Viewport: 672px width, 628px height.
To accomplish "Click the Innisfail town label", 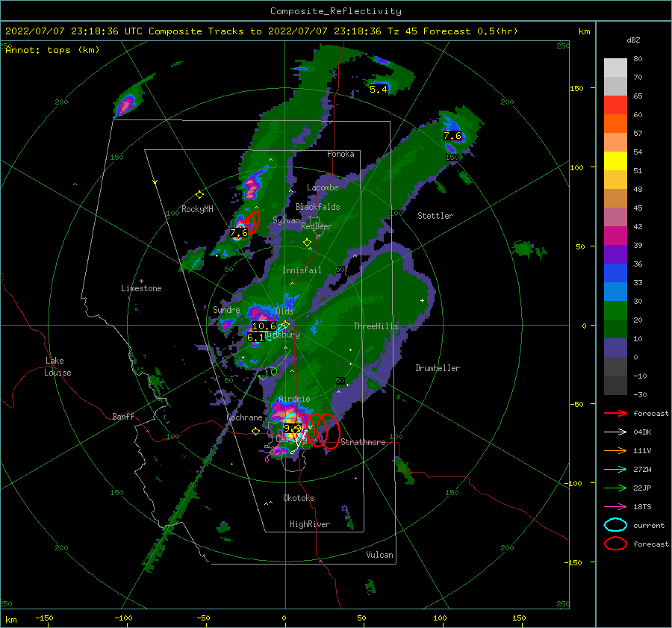I will point(302,270).
